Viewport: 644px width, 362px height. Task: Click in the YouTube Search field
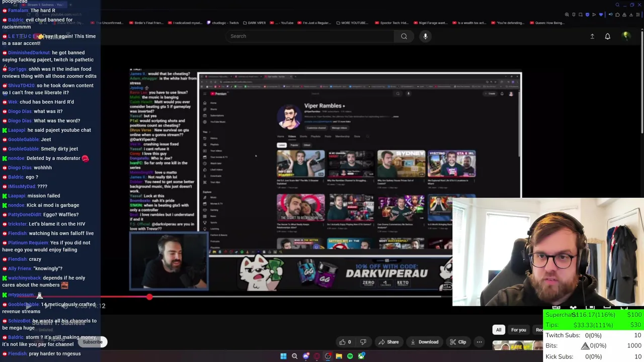309,36
